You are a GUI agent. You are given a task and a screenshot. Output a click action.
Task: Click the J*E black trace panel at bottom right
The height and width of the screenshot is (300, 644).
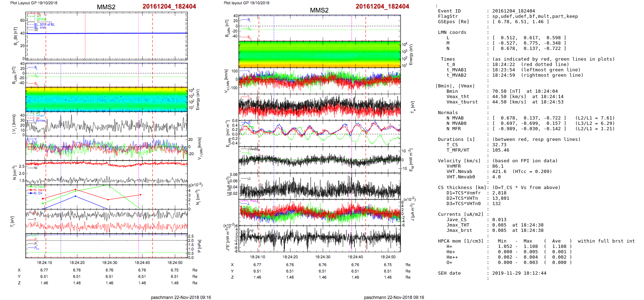click(320, 239)
